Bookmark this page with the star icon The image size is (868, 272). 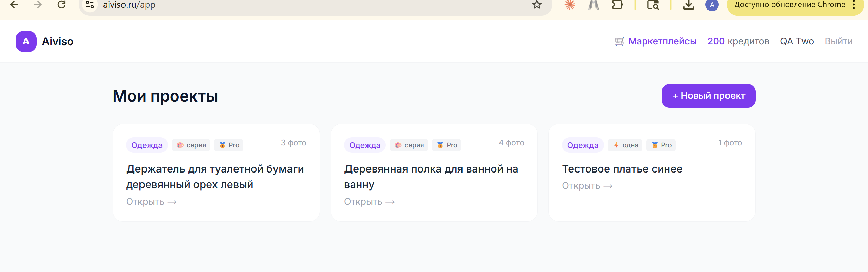pyautogui.click(x=537, y=5)
